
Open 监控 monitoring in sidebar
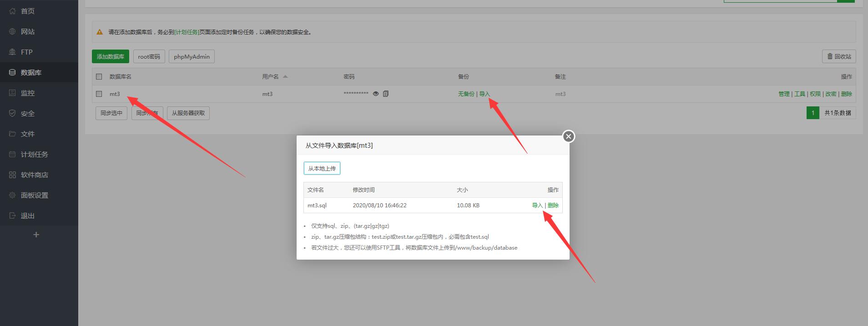pos(27,93)
